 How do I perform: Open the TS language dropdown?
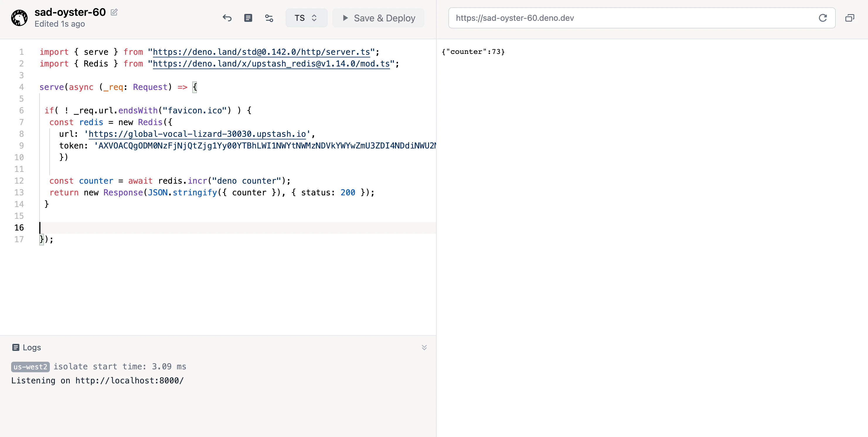306,18
